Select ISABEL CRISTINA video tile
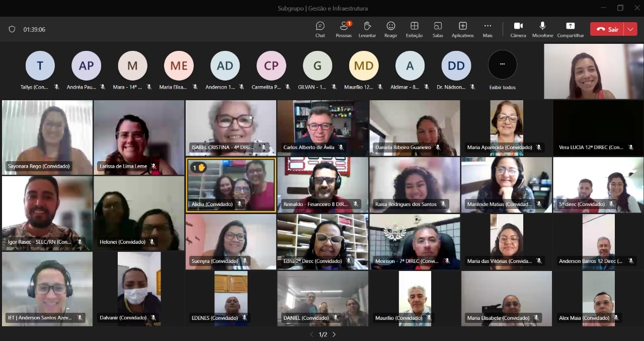 [x=231, y=128]
